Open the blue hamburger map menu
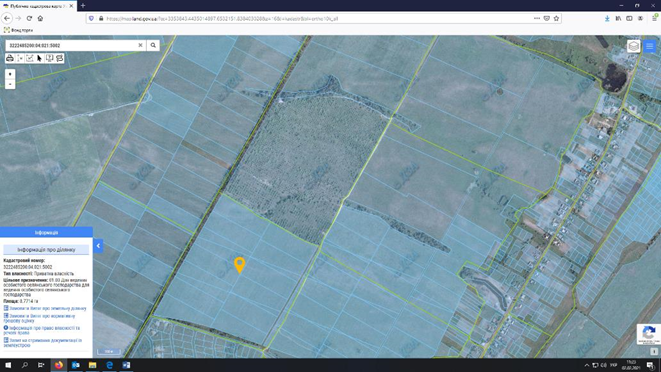The height and width of the screenshot is (372, 661). point(650,46)
